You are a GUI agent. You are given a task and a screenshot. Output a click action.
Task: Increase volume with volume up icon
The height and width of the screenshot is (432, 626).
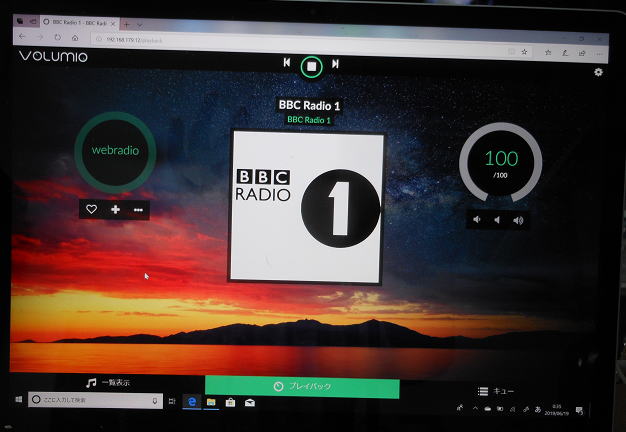pyautogui.click(x=518, y=220)
